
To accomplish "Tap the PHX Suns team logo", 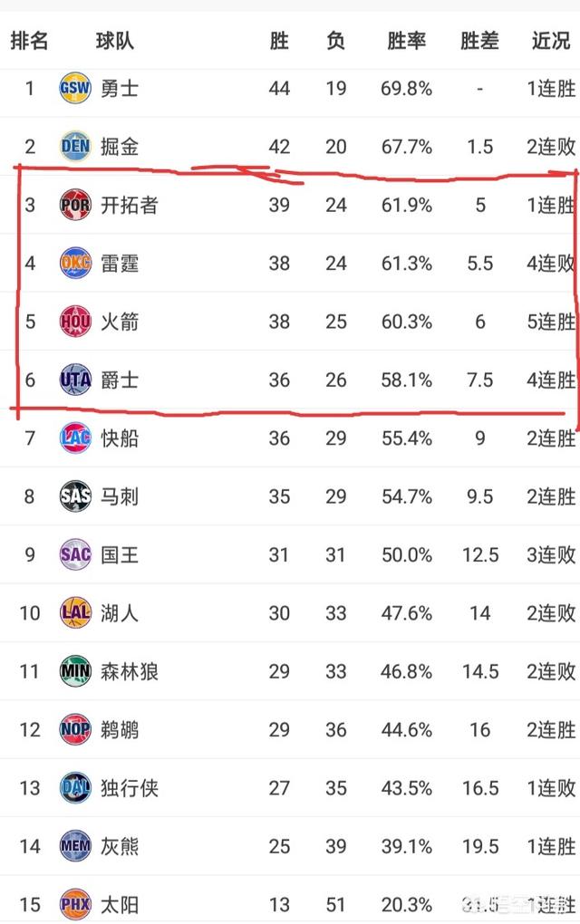I will click(x=75, y=905).
